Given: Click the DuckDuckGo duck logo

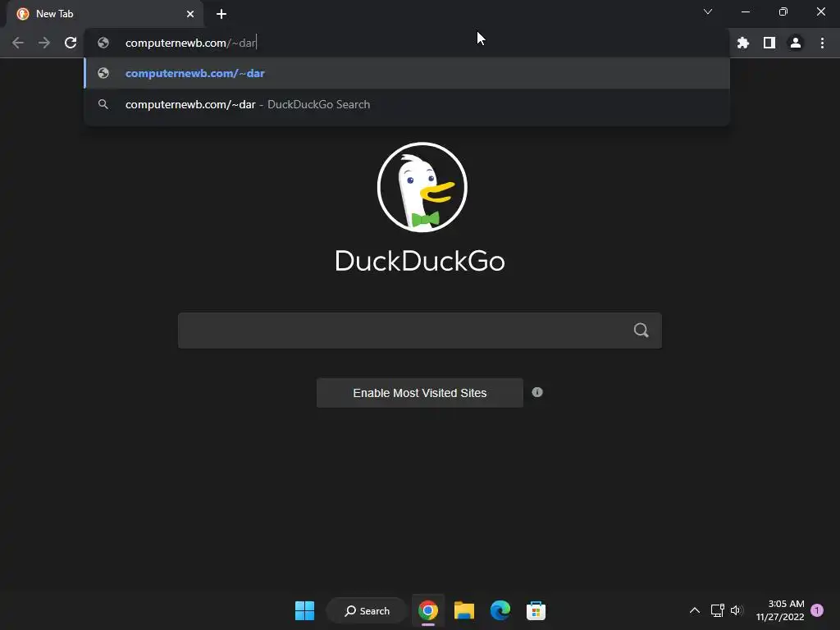Looking at the screenshot, I should pyautogui.click(x=422, y=187).
